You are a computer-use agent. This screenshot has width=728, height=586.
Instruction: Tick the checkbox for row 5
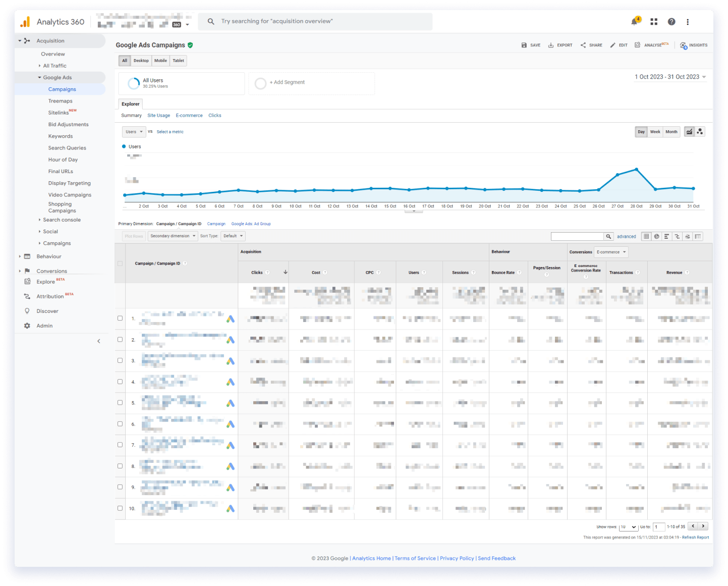(x=120, y=402)
